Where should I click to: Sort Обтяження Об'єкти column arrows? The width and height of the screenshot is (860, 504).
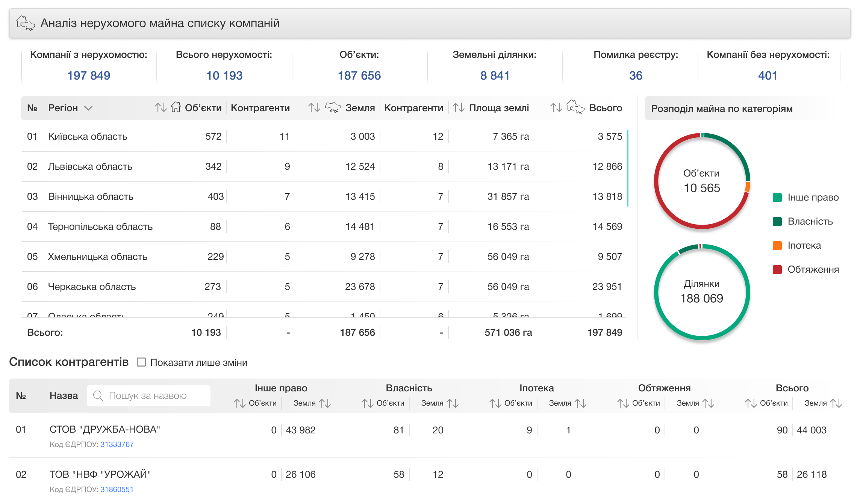click(623, 403)
